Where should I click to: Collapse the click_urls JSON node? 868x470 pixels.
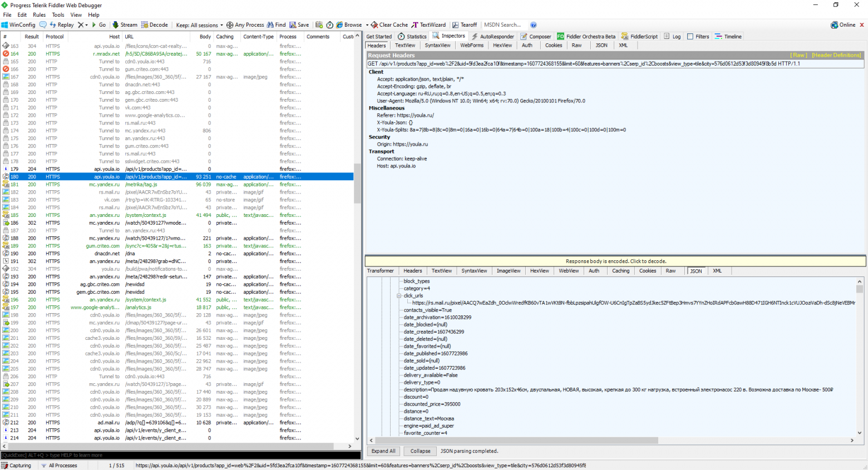pos(399,296)
